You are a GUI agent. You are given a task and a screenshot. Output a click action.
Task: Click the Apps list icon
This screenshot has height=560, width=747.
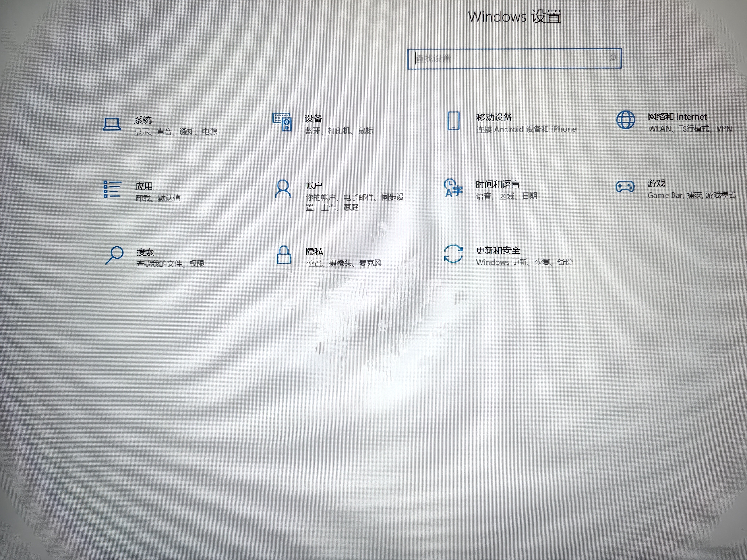[113, 189]
